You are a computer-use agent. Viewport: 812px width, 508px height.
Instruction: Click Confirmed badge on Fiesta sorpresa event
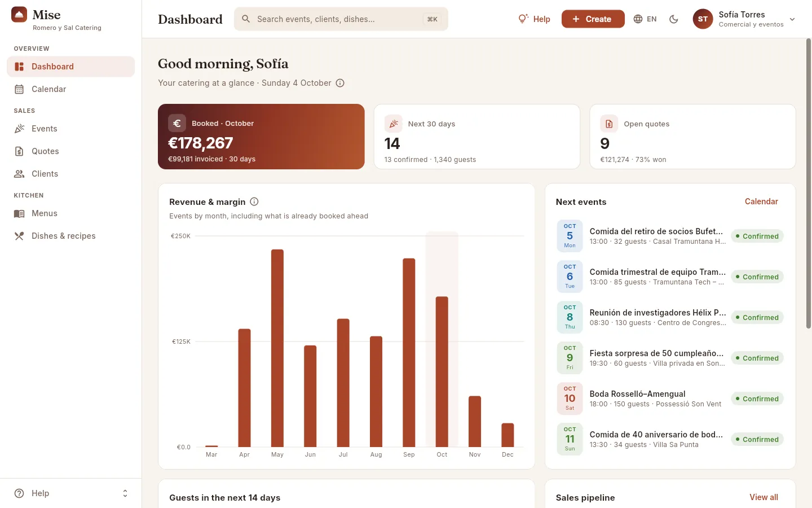757,358
